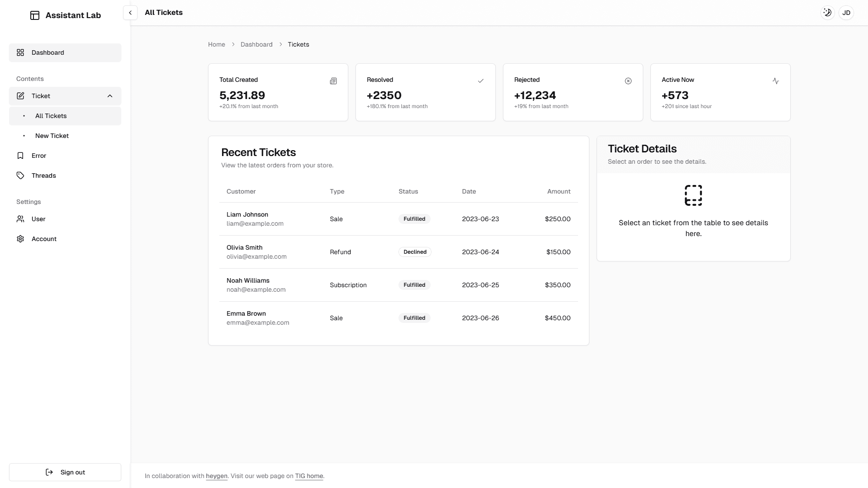The height and width of the screenshot is (488, 868).
Task: Select Olivia Smith's ticket row
Action: (x=398, y=252)
